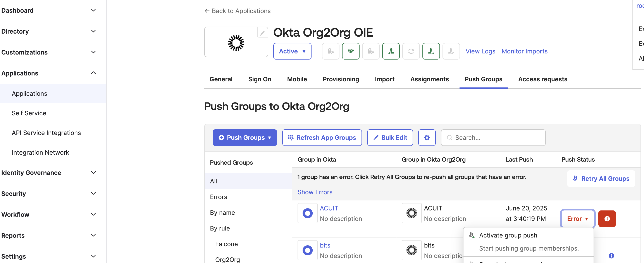Open the Push Groups dropdown button
Viewport: 644px width, 263px height.
245,138
